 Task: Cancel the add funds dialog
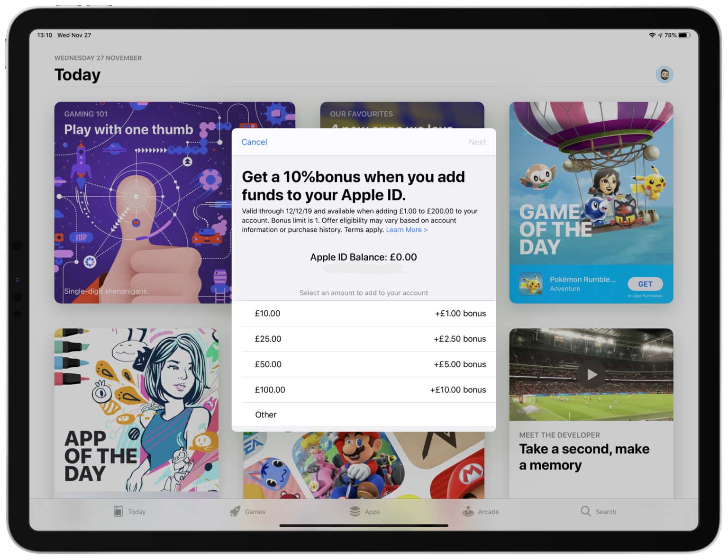pos(254,142)
